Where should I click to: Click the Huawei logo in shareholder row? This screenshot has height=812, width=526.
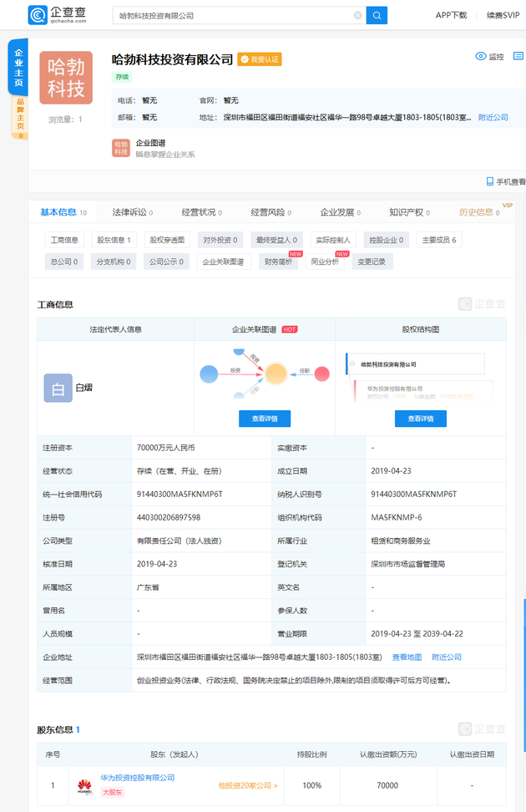[x=84, y=784]
